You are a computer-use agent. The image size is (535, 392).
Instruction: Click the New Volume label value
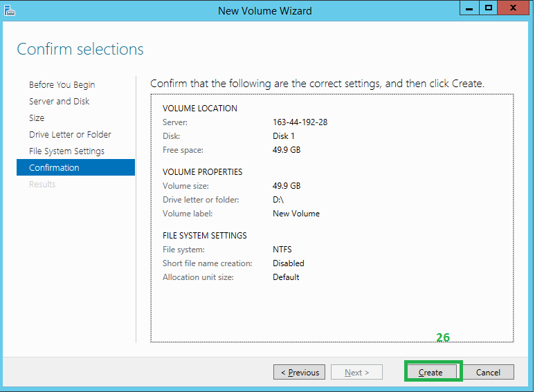296,214
